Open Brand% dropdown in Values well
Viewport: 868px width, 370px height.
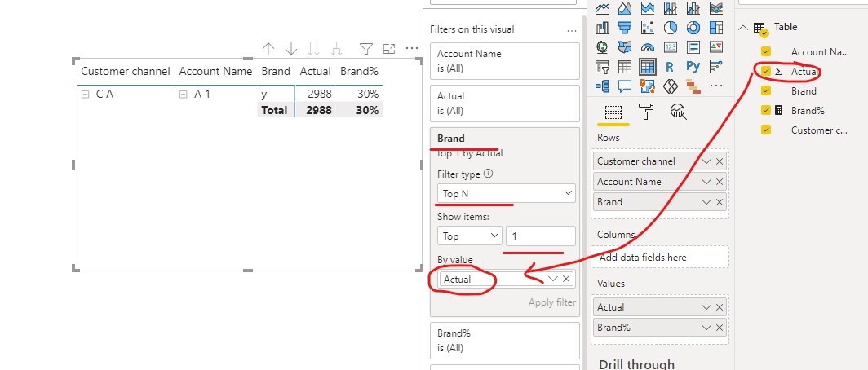tap(706, 328)
